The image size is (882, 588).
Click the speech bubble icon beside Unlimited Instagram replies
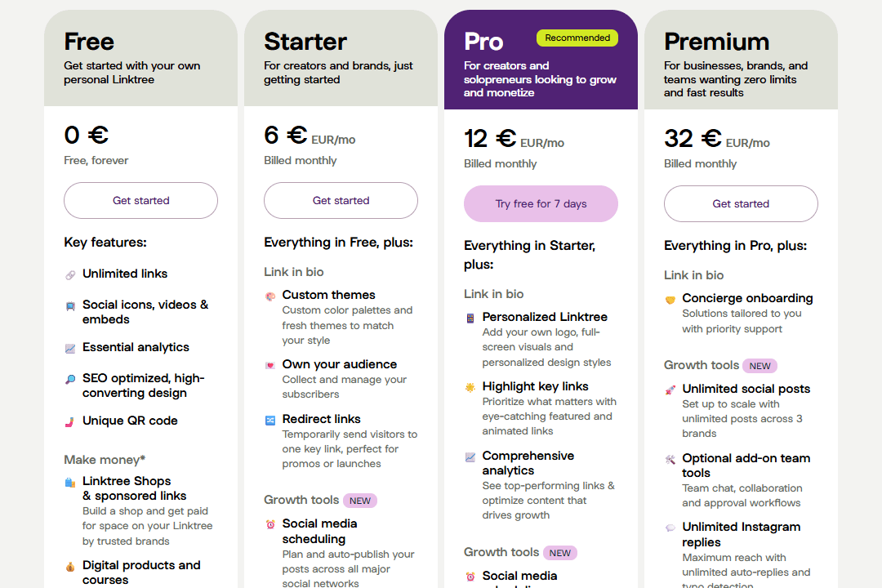(x=670, y=527)
